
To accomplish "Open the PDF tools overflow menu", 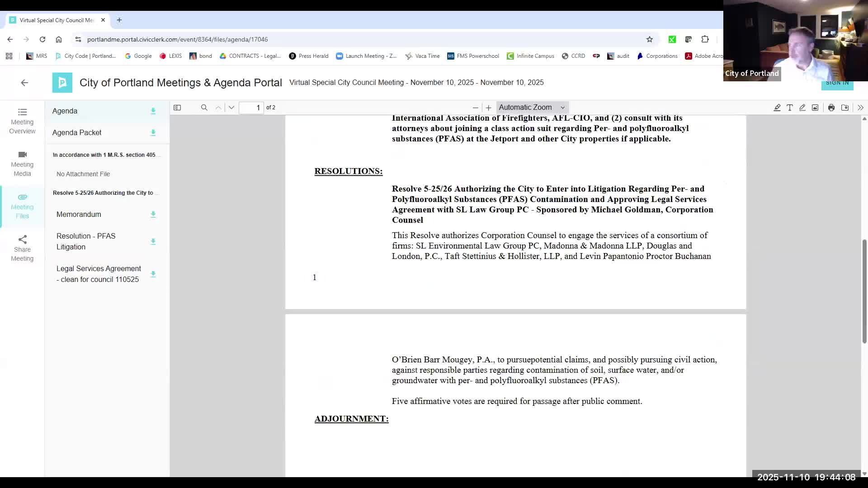I will pos(860,108).
